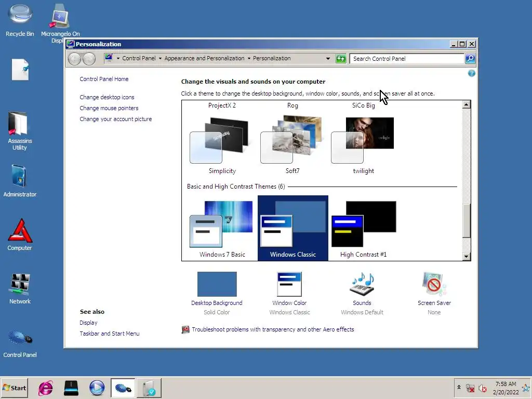Click the network tray icon
Screen dimensions: 532x399
pyautogui.click(x=470, y=388)
